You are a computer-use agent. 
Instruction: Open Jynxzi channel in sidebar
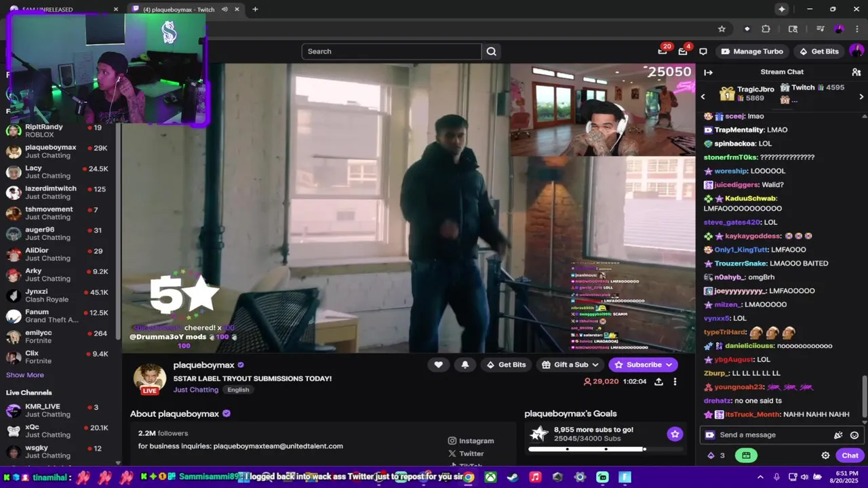coord(60,296)
